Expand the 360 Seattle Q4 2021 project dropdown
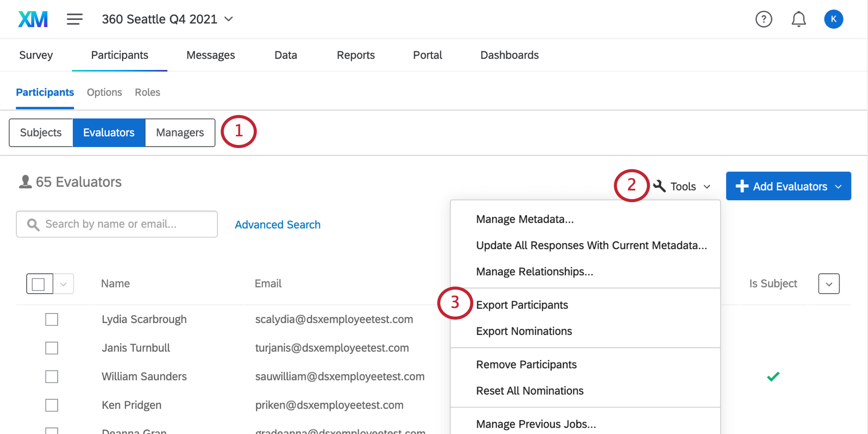This screenshot has width=868, height=434. 229,19
